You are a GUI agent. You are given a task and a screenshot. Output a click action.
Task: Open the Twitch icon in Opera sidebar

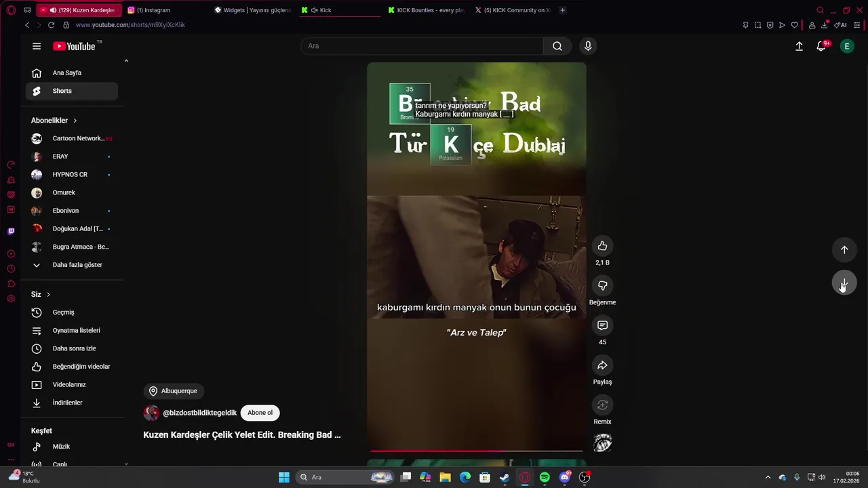pyautogui.click(x=11, y=231)
